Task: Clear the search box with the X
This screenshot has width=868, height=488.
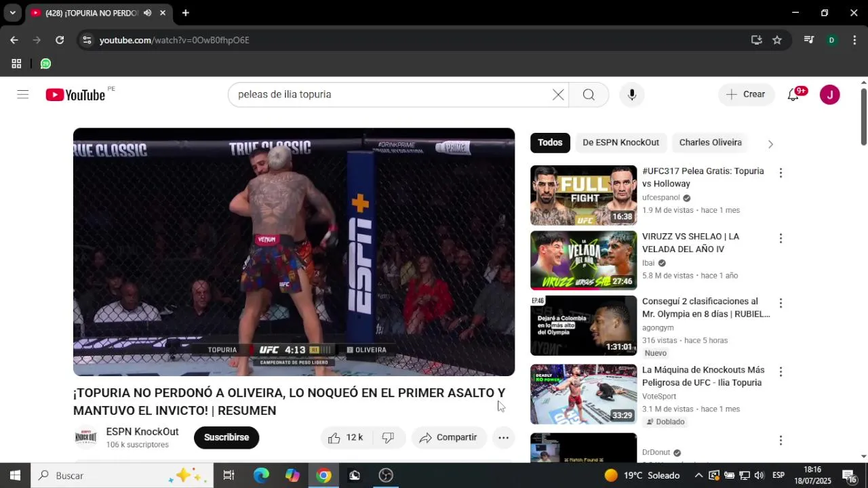Action: [558, 95]
